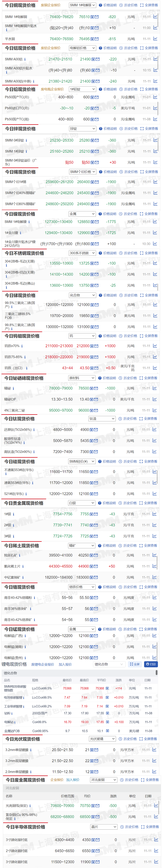Viewport: 162px width, 868px height.
Task: Open trend chart for 高钛渣(TiO2≥90%)
Action: point(155,452)
